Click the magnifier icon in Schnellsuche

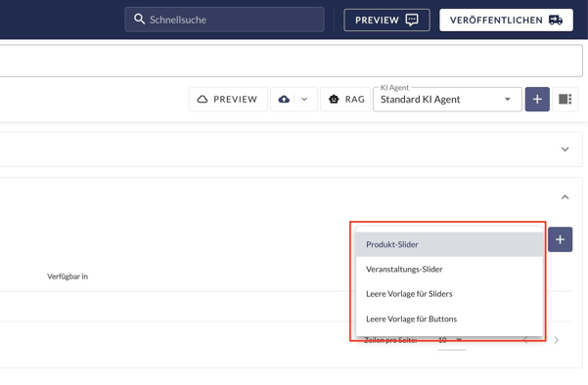[x=139, y=20]
